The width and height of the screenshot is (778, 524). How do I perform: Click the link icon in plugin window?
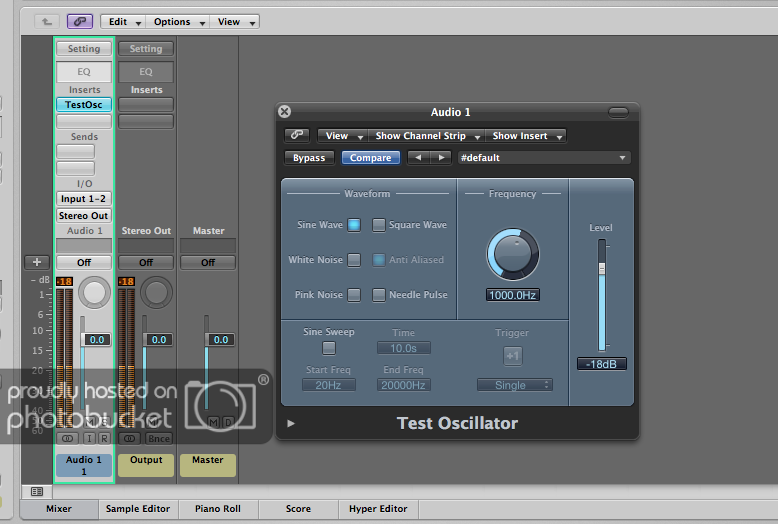[297, 136]
